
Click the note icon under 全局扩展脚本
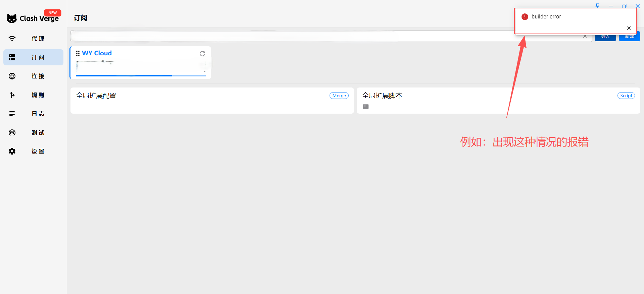point(366,107)
